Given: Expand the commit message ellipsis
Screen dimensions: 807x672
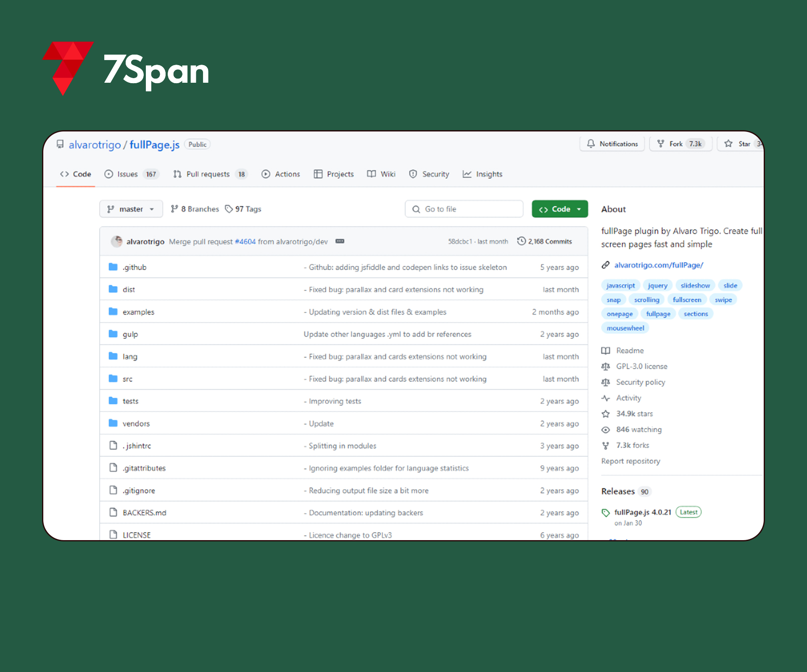Looking at the screenshot, I should click(340, 241).
